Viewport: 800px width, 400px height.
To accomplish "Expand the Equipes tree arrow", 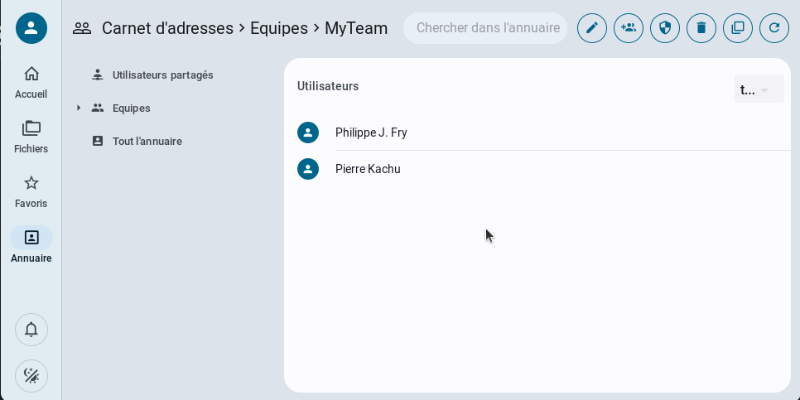I will click(x=78, y=108).
